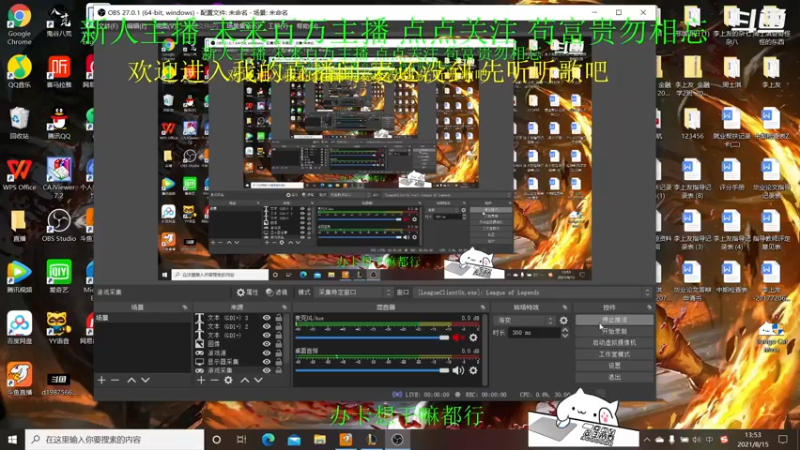Open 编辑(E) menu in OBS
Viewport: 800px width, 450px height.
pos(136,26)
